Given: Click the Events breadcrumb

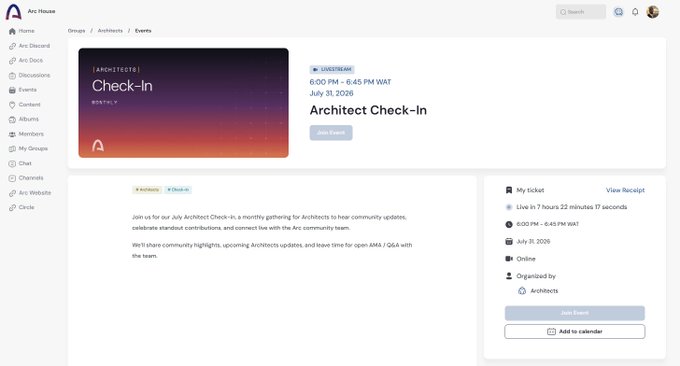Looking at the screenshot, I should 143,31.
